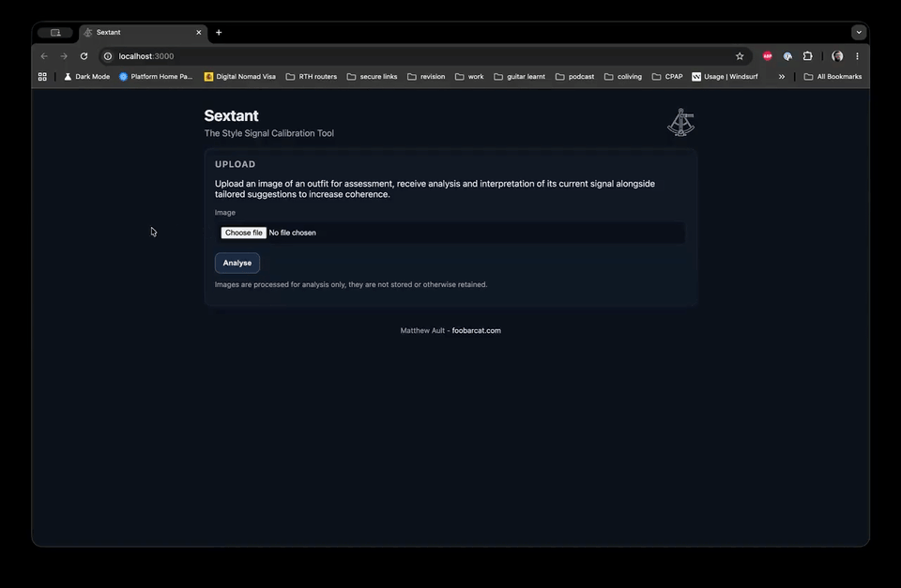
Task: Expand the podcast bookmark folder
Action: (574, 76)
